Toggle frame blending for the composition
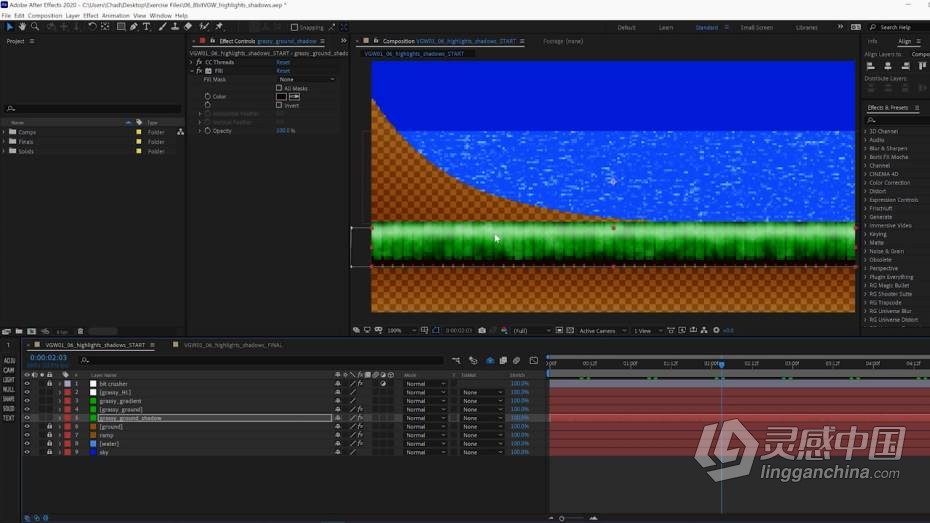930x523 pixels. 503,361
